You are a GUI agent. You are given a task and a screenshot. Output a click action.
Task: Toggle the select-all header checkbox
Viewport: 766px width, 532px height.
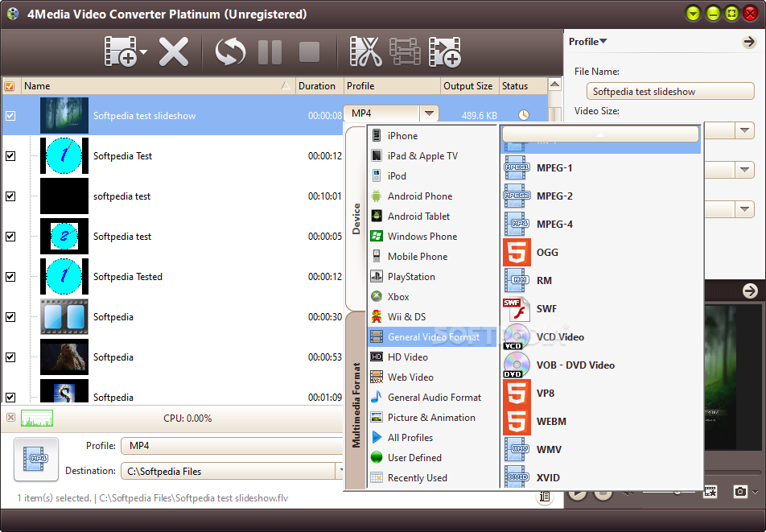10,86
